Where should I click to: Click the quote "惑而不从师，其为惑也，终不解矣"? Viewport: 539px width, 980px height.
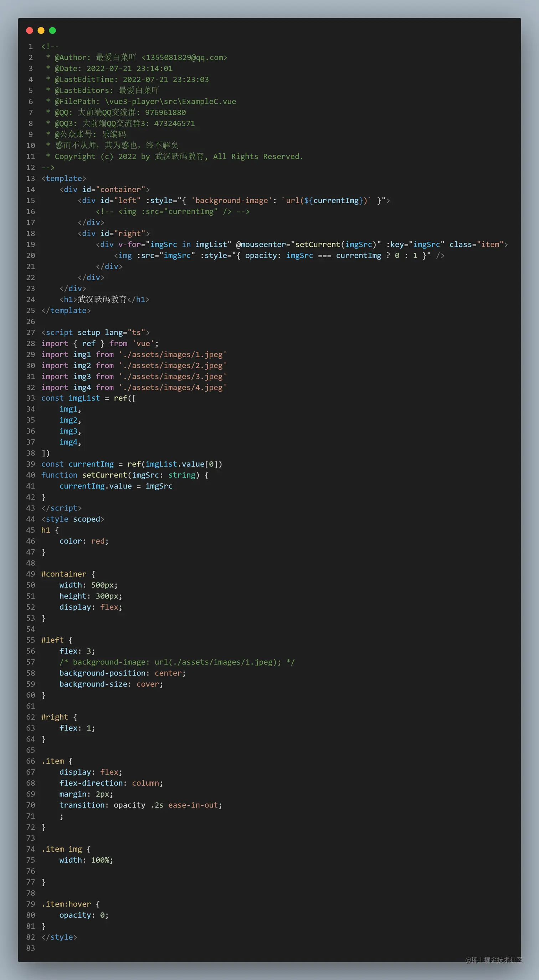click(117, 145)
